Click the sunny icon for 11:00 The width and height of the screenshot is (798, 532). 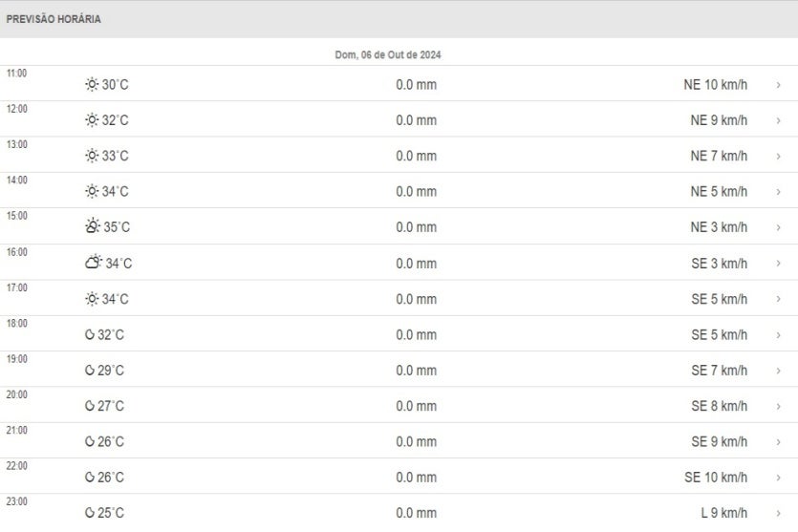[x=92, y=85]
